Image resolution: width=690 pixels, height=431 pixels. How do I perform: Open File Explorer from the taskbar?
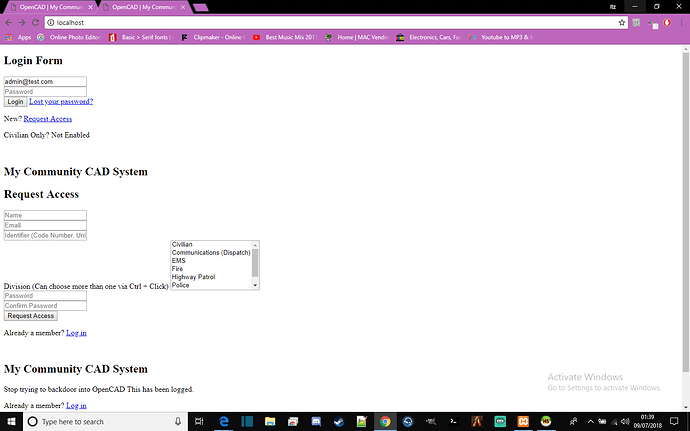pyautogui.click(x=270, y=422)
